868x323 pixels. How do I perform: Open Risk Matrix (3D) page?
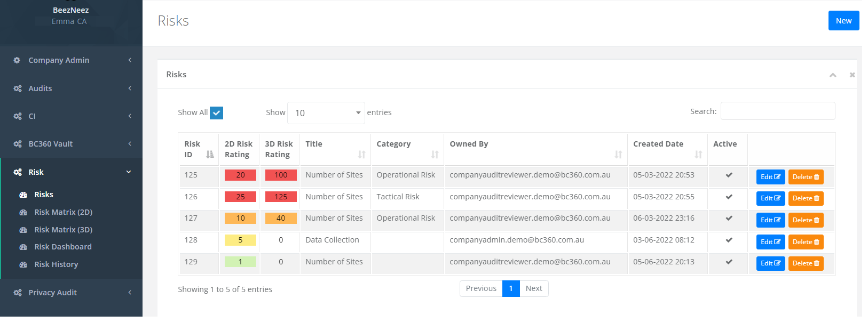64,230
